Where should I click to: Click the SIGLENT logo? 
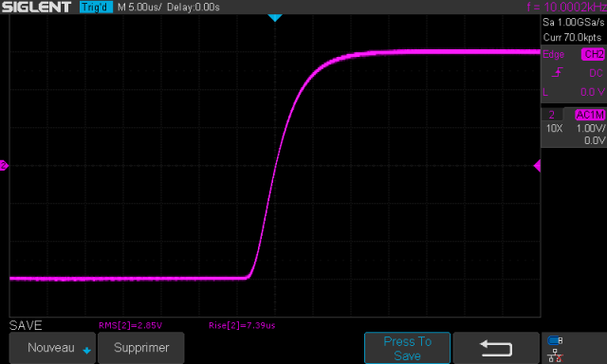click(36, 7)
